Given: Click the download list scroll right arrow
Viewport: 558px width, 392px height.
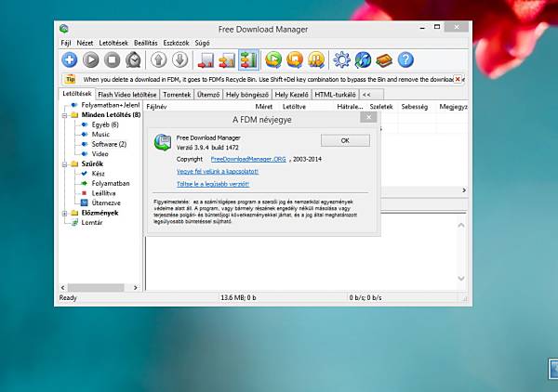Looking at the screenshot, I should (464, 190).
